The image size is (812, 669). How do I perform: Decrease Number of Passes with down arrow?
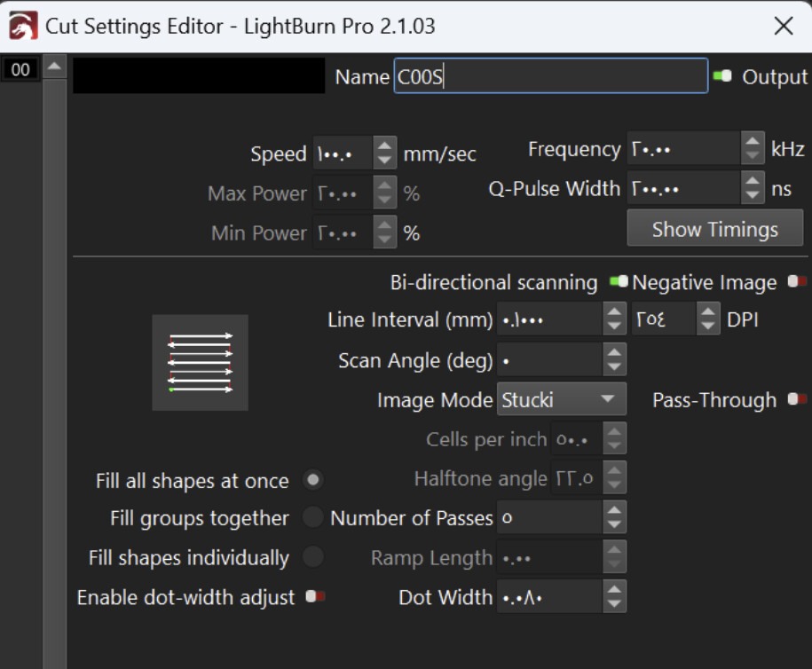614,525
